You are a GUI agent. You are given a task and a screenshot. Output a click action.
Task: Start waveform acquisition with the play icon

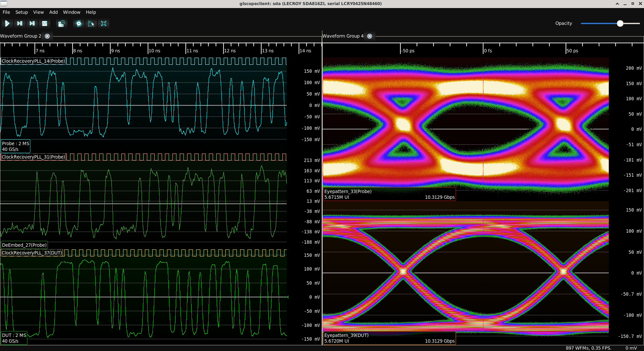pyautogui.click(x=7, y=23)
